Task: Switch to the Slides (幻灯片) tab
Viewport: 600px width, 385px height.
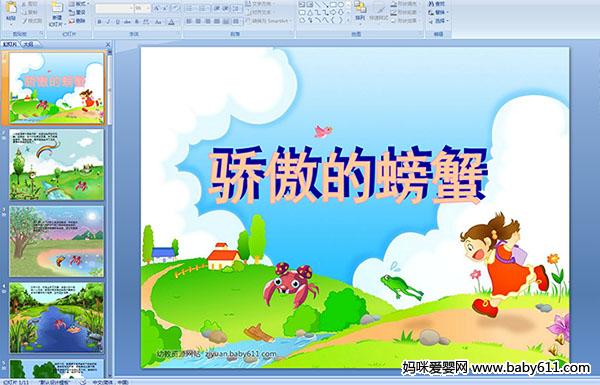Action: pyautogui.click(x=10, y=44)
